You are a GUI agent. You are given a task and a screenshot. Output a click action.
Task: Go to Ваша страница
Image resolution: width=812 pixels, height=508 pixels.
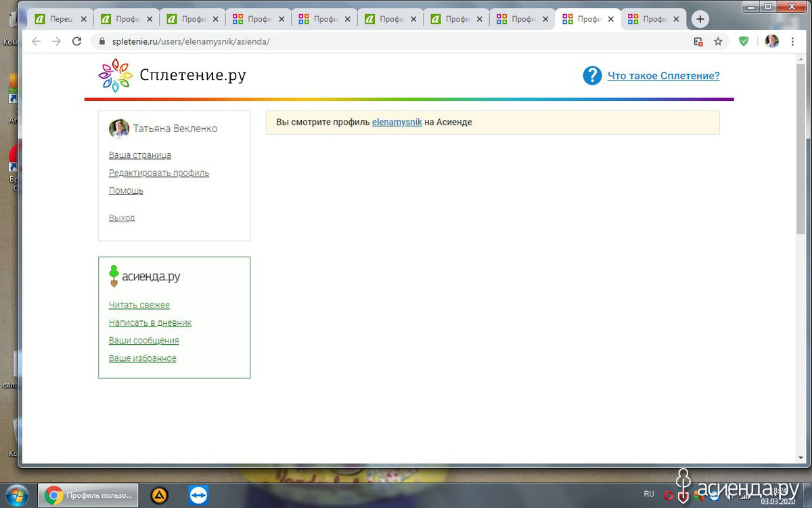[140, 155]
